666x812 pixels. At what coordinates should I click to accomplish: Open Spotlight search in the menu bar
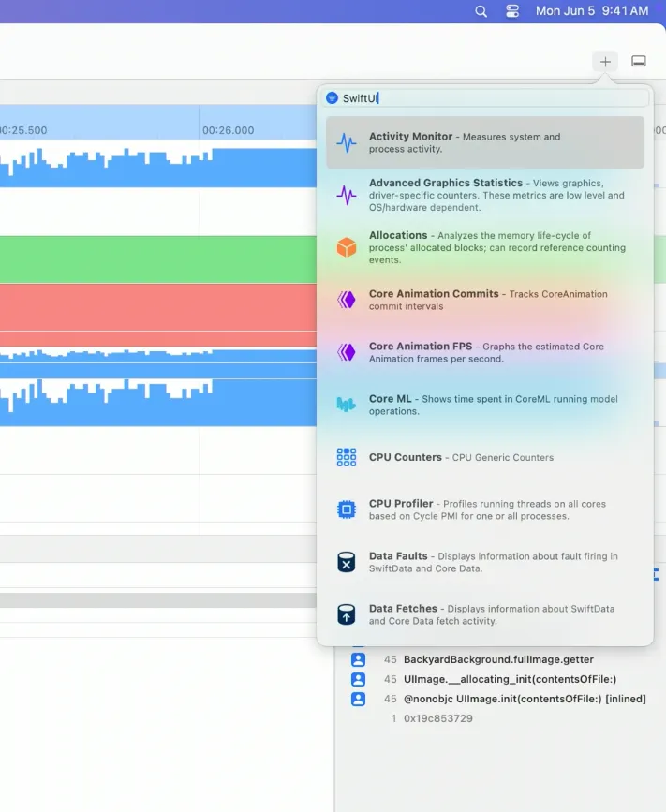coord(481,11)
